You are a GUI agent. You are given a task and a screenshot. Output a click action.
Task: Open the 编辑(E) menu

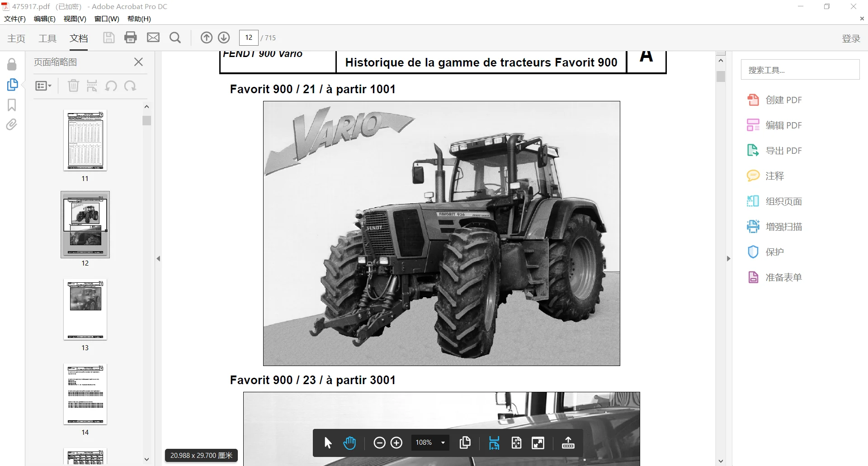pos(44,19)
